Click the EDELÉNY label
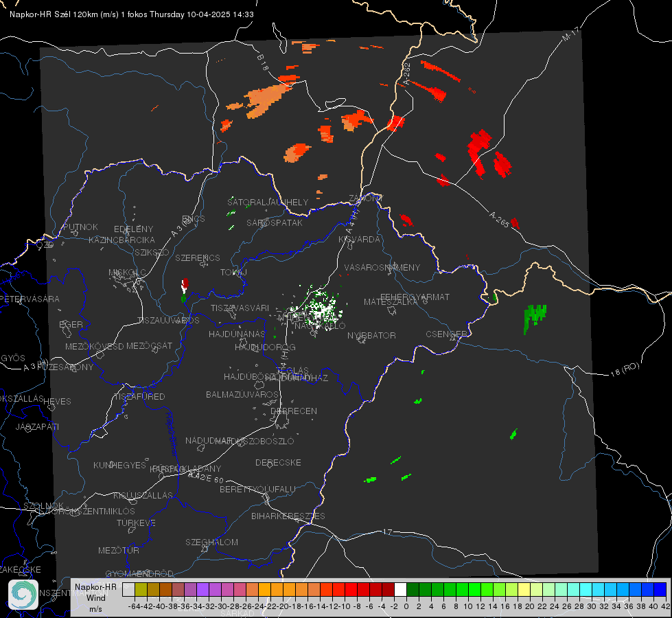The image size is (672, 618). (x=133, y=229)
